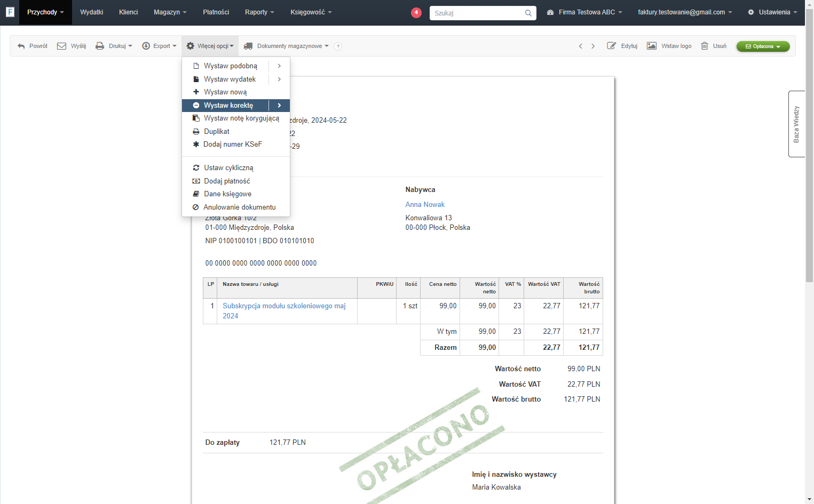Click the Wyślij envelope icon
Screen dimensions: 814x504
(x=61, y=46)
